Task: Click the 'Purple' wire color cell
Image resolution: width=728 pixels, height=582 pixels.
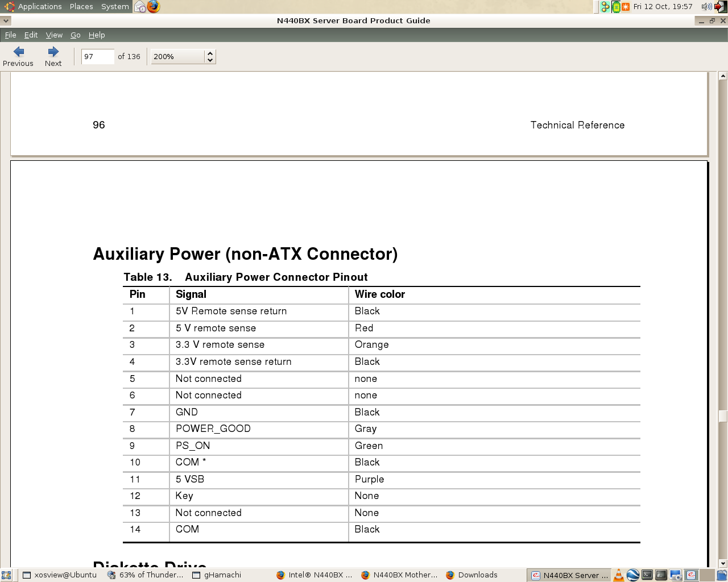Action: pyautogui.click(x=370, y=480)
